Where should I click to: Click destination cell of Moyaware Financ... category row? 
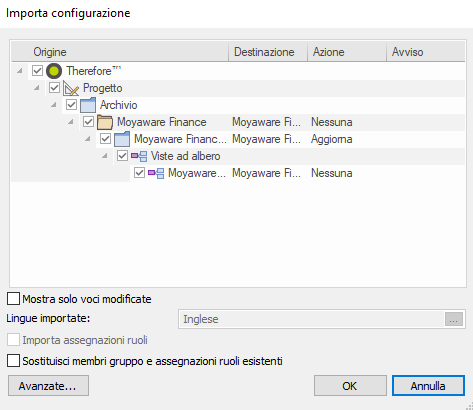pyautogui.click(x=267, y=139)
